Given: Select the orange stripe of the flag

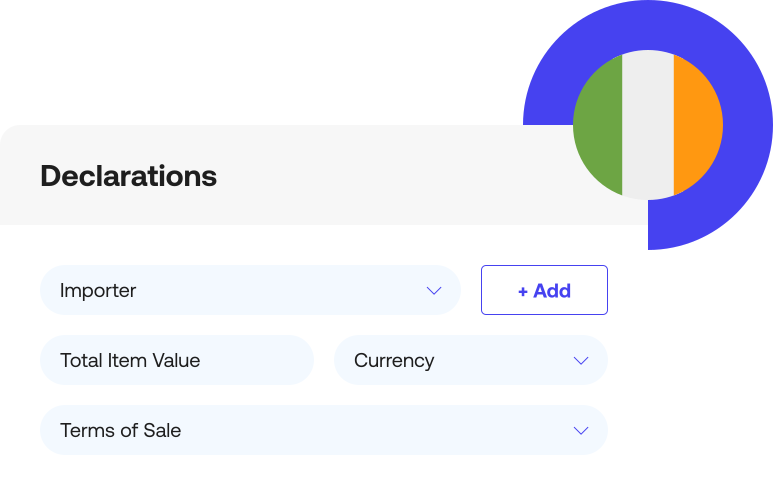Looking at the screenshot, I should (697, 125).
